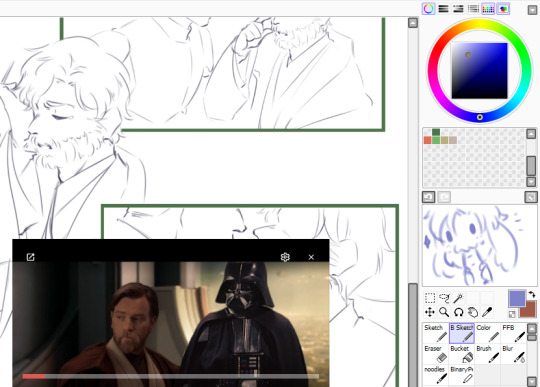This screenshot has width=540, height=387.
Task: Swap foreground and background colors arrow
Action: coord(532,294)
